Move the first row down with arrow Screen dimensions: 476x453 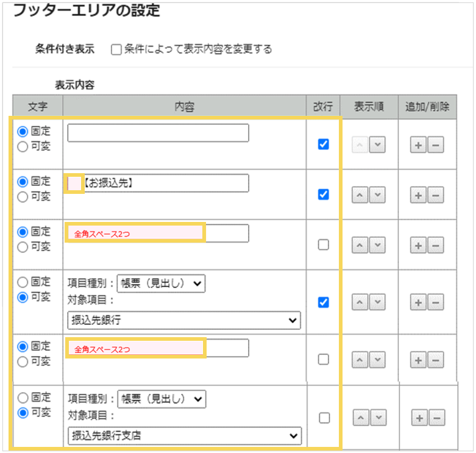[377, 144]
